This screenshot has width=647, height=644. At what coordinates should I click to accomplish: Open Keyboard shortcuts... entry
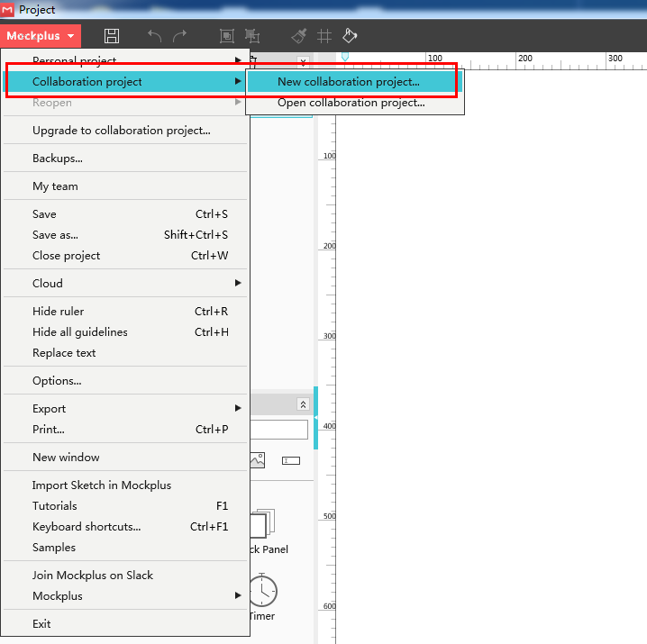pos(125,527)
